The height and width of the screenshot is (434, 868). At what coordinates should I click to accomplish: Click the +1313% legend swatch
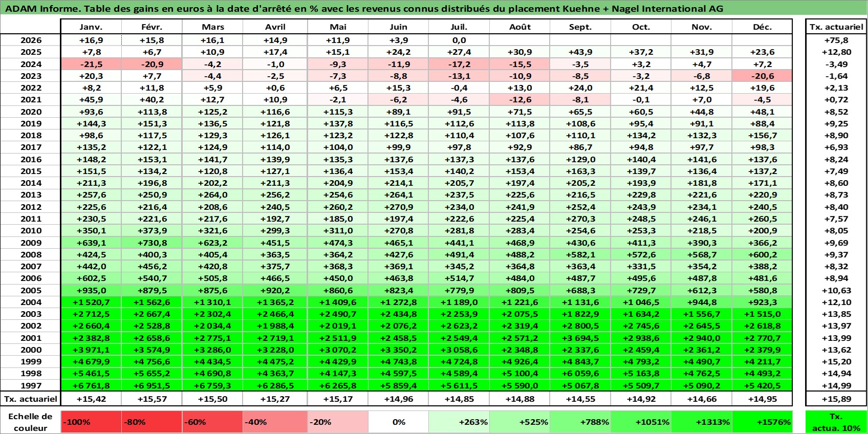point(702,422)
